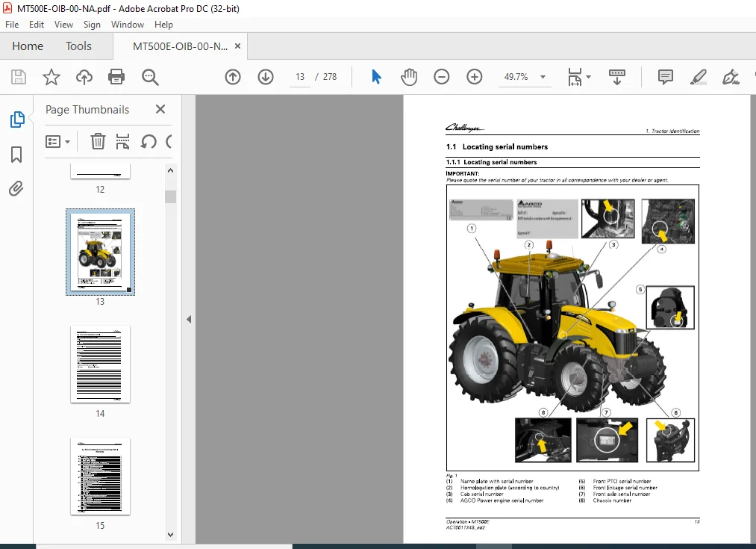Rotate page counterclockwise icon
Screen dimensions: 756x549
coord(149,142)
